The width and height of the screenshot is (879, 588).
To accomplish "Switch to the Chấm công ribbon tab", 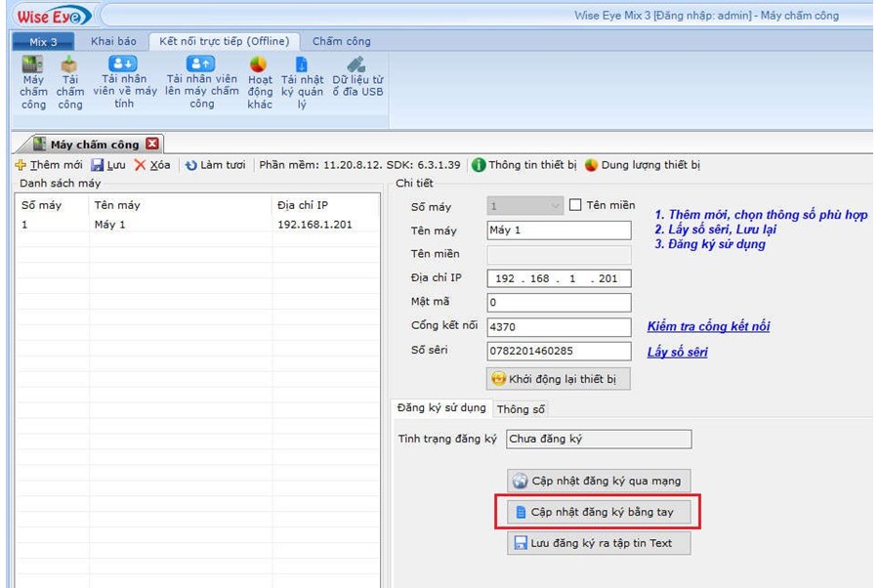I will click(342, 41).
